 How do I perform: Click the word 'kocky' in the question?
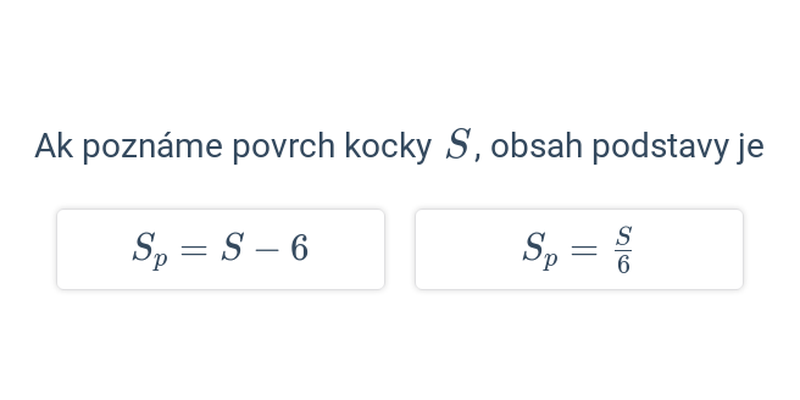[388, 147]
